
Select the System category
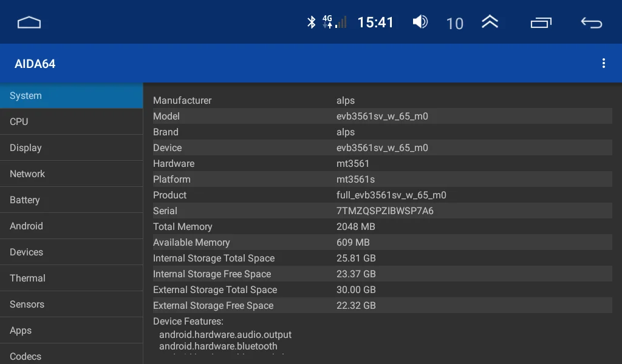tap(71, 96)
